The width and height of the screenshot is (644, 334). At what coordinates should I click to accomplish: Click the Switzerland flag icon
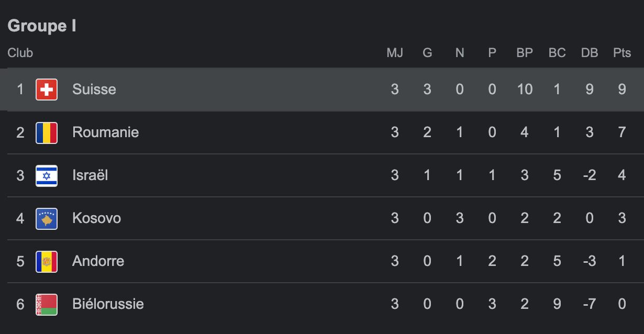click(x=47, y=90)
